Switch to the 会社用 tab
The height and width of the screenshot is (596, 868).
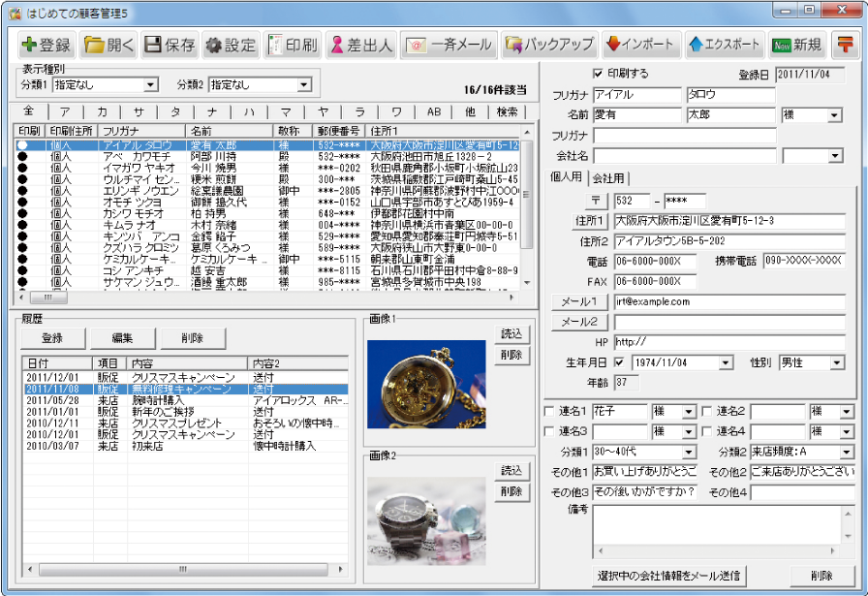[607, 177]
